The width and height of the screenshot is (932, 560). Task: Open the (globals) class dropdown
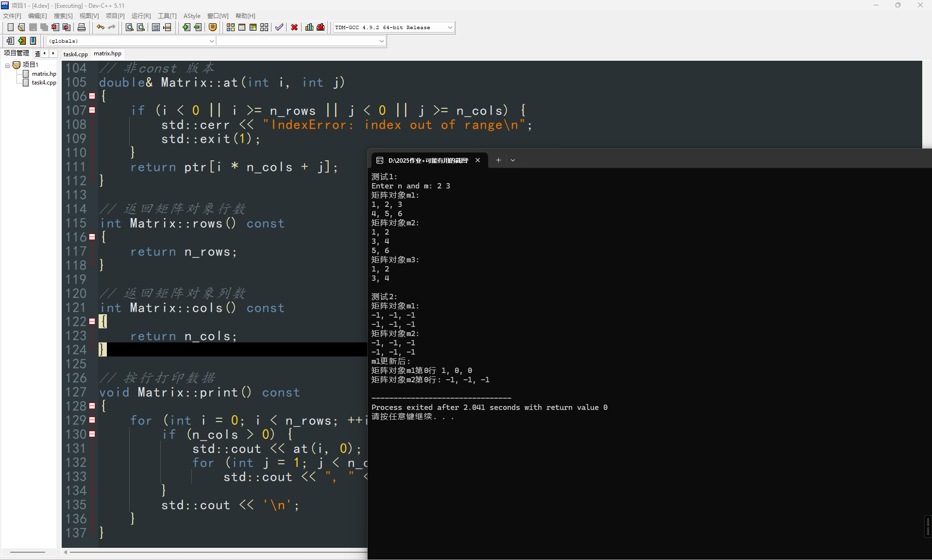point(131,41)
